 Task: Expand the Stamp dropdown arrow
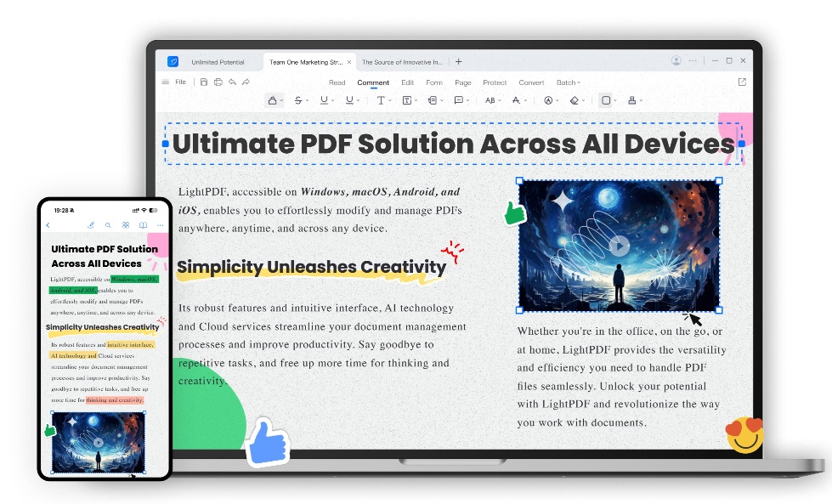point(641,101)
